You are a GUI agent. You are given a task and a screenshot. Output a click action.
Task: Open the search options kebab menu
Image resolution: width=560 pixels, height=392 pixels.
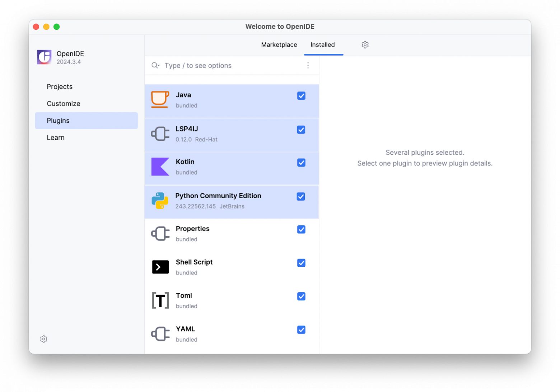click(308, 65)
